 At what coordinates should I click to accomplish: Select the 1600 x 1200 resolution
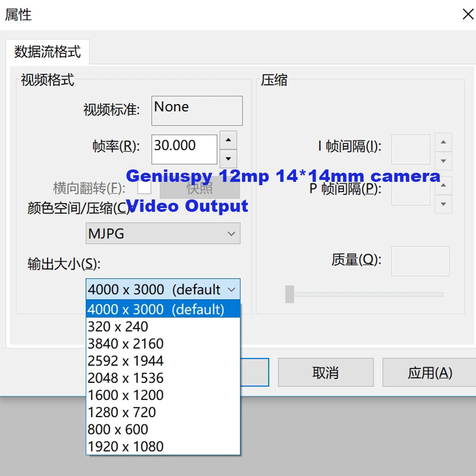tap(163, 395)
